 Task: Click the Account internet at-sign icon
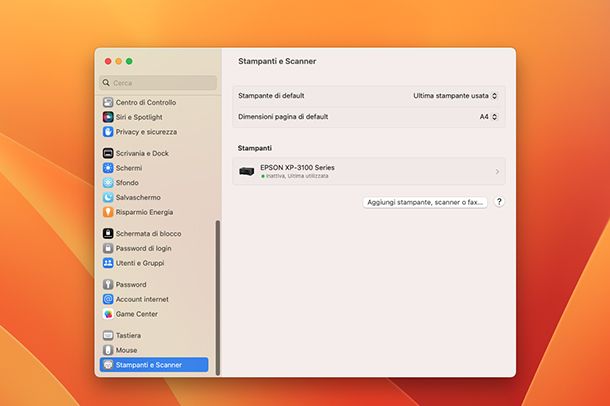[108, 299]
